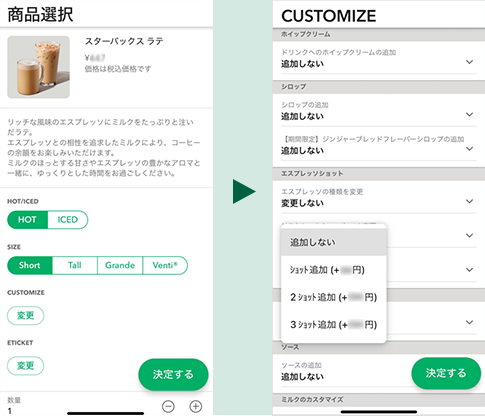Screen dimensions: 485x416
Task: Decrease quantity with the minus icon
Action: click(x=168, y=406)
